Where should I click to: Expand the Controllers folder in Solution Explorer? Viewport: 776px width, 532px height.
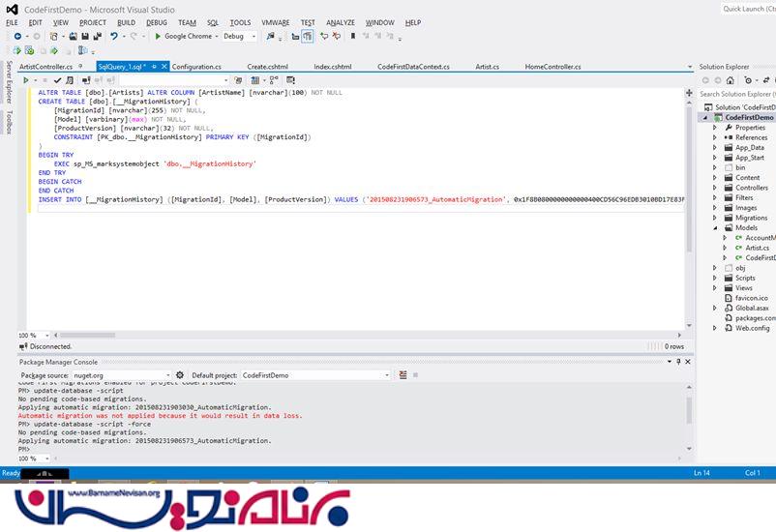715,188
